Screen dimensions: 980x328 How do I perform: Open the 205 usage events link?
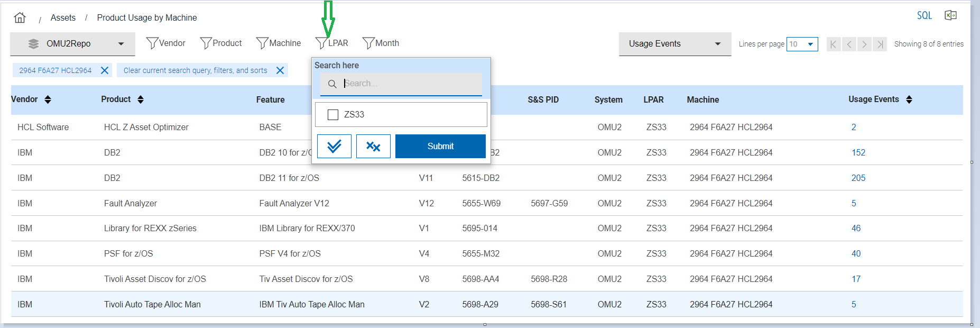858,178
